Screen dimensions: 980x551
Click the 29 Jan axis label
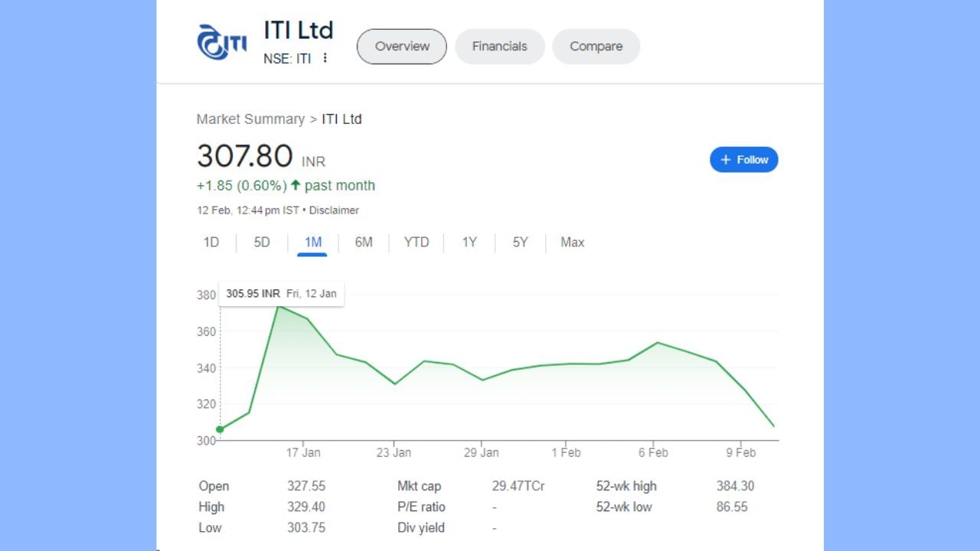[482, 452]
